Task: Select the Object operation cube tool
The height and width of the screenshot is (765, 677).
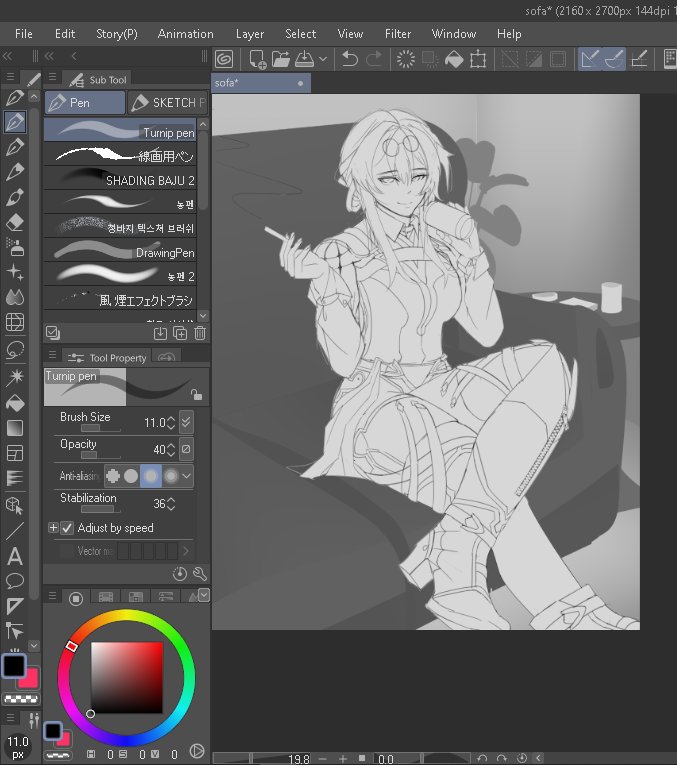Action: click(x=15, y=505)
